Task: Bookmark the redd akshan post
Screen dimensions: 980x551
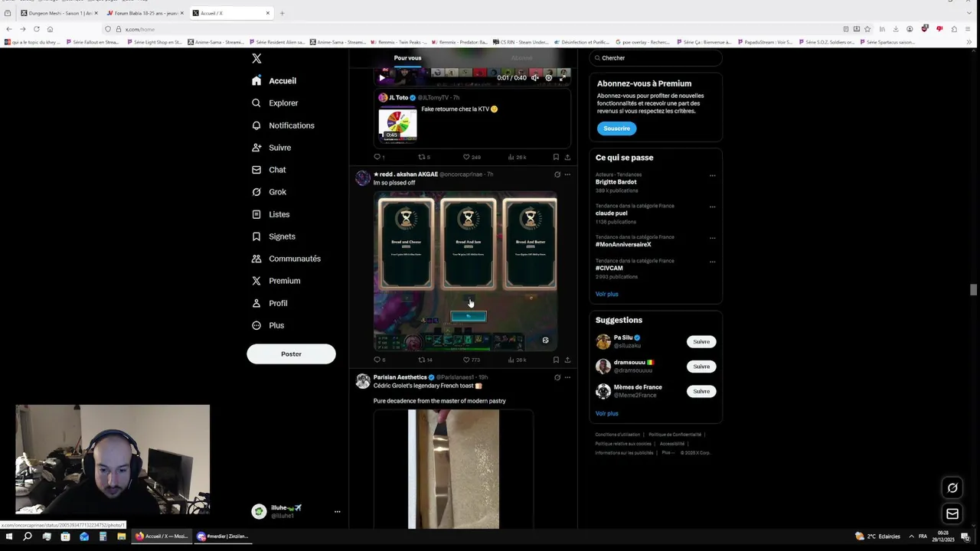Action: click(x=556, y=360)
